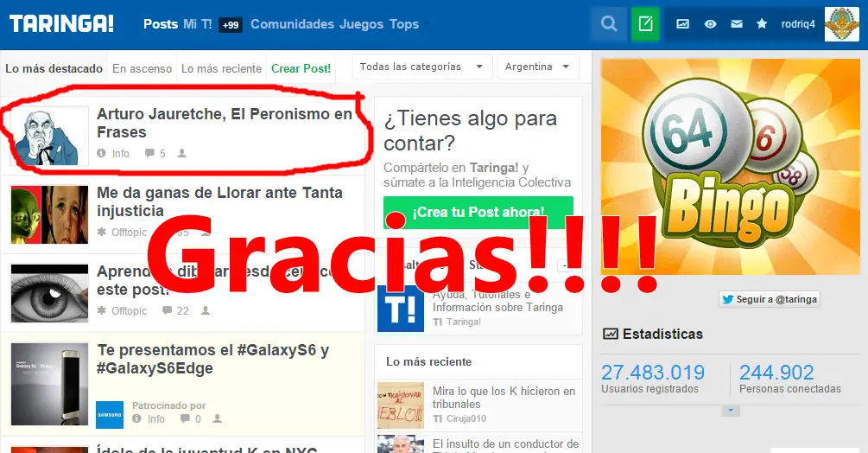Open Mira lo que los K hicieron post
Screen dimensions: 868x453
coord(504,398)
